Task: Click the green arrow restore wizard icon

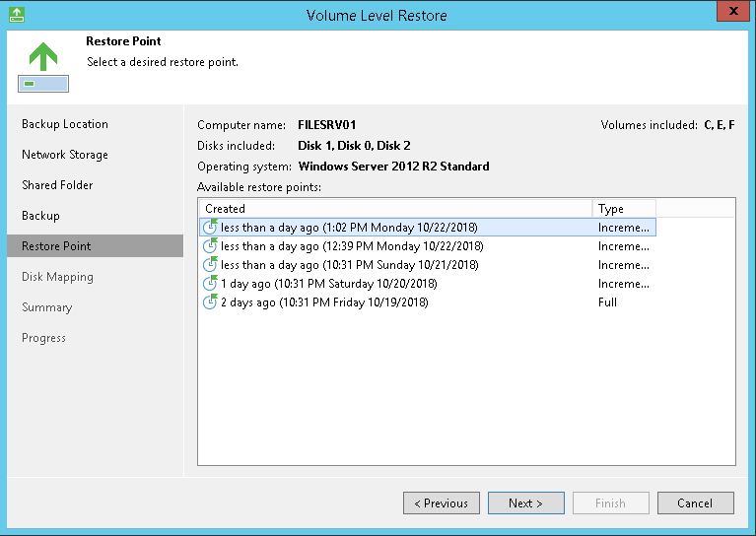Action: click(x=43, y=67)
